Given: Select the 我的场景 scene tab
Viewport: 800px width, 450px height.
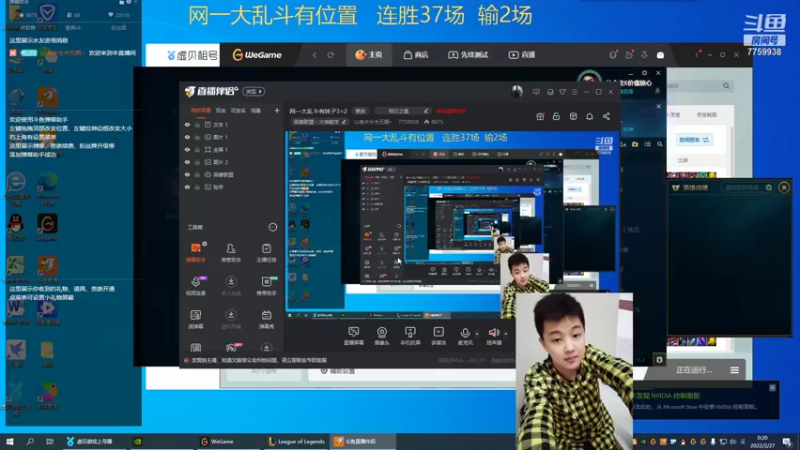Looking at the screenshot, I should click(x=200, y=110).
